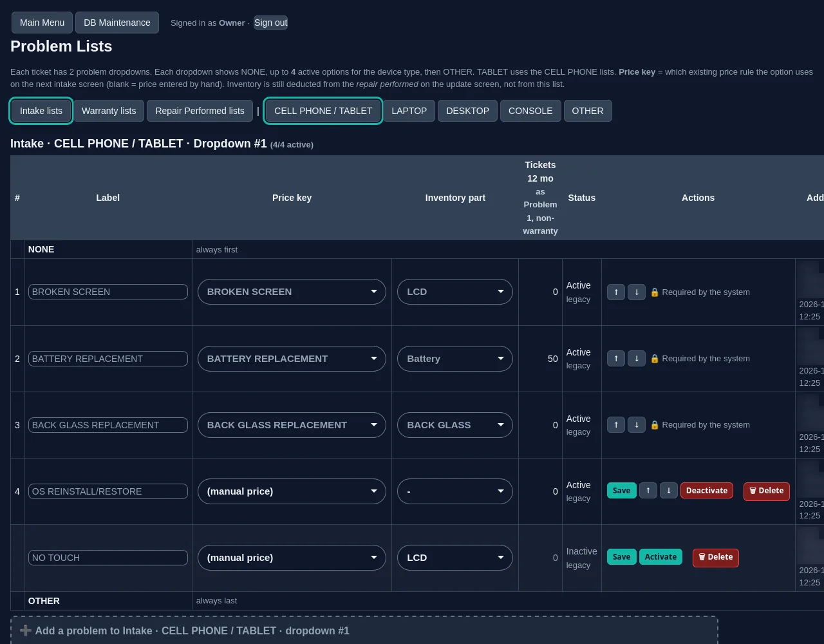
Task: Go to Main Menu
Action: [x=42, y=23]
